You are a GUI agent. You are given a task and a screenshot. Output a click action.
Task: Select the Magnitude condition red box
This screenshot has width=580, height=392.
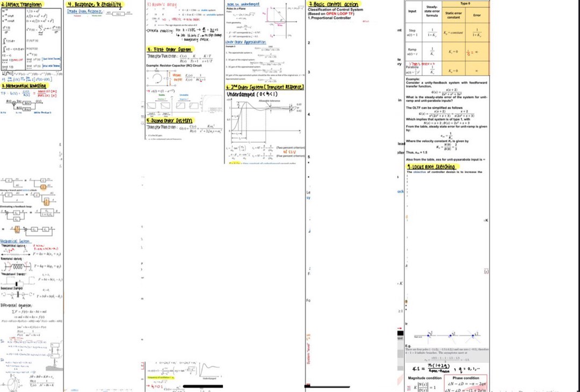pyautogui.click(x=424, y=379)
